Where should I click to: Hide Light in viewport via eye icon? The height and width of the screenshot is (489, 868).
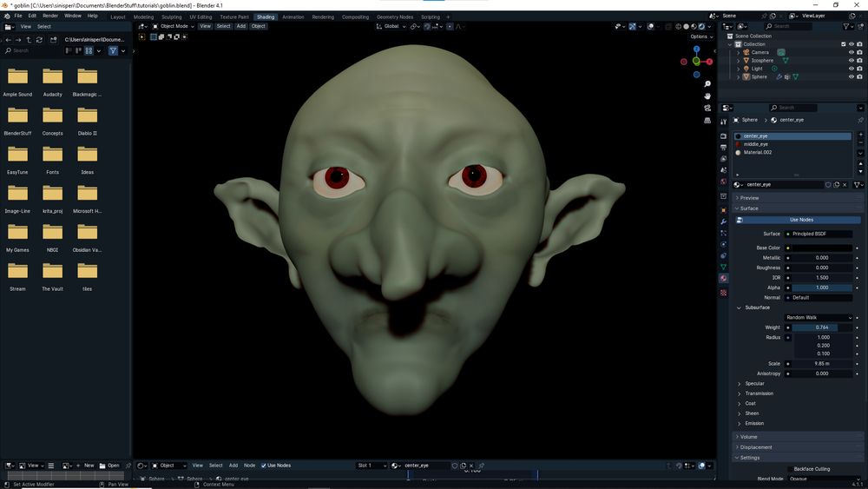pos(852,69)
